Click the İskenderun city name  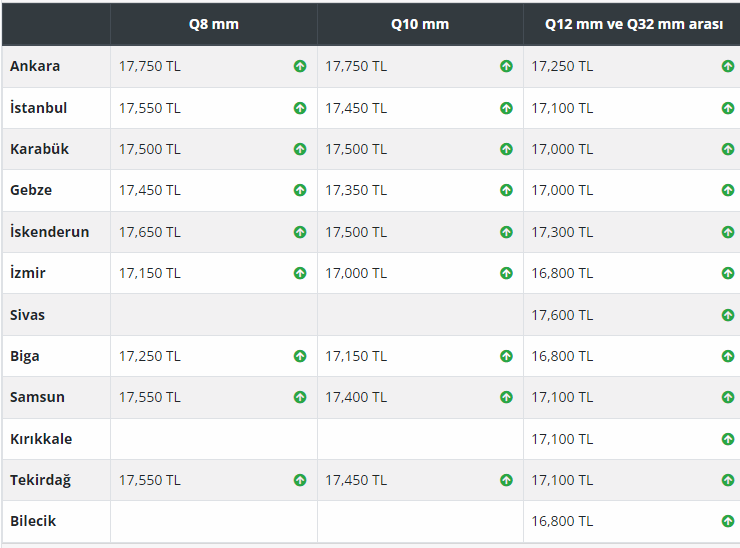(50, 232)
